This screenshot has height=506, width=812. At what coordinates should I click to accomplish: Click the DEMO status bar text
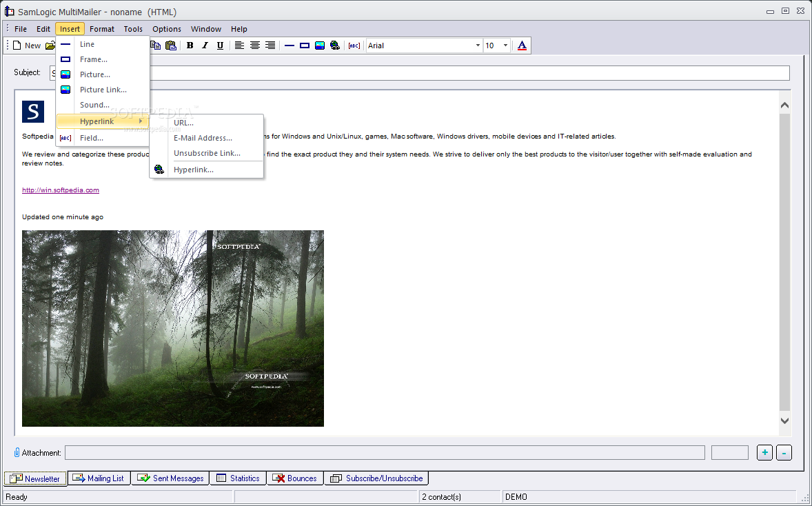[x=516, y=497]
